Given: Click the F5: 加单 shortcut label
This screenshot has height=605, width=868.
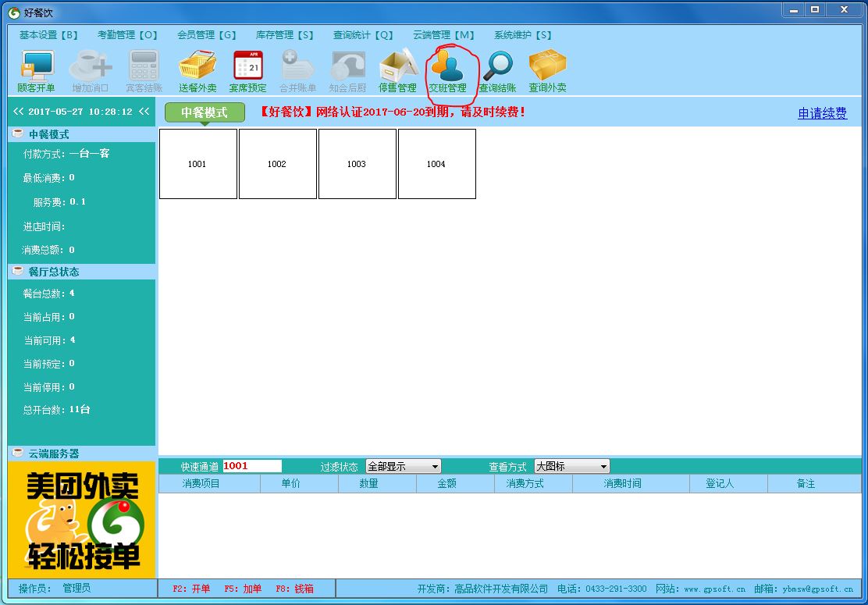Looking at the screenshot, I should point(243,589).
